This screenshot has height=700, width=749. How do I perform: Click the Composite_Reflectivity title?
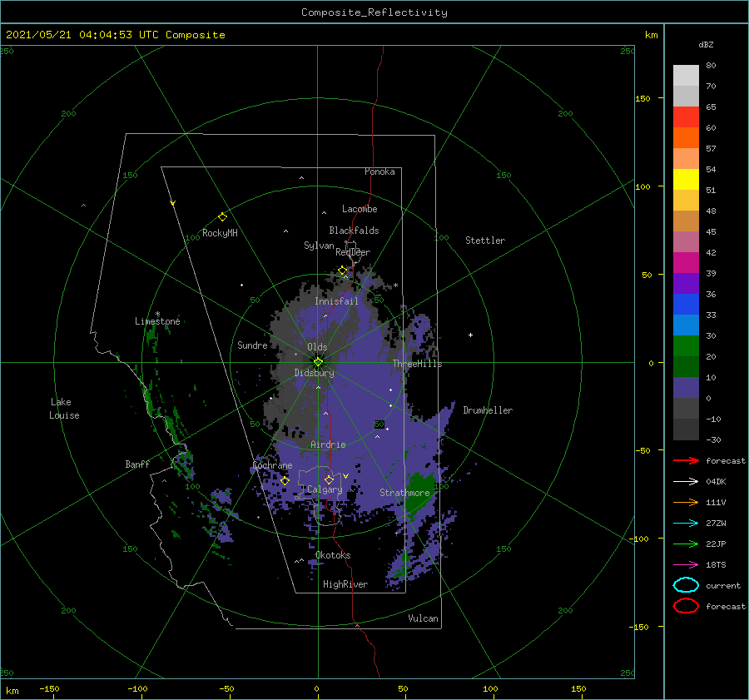(x=374, y=12)
